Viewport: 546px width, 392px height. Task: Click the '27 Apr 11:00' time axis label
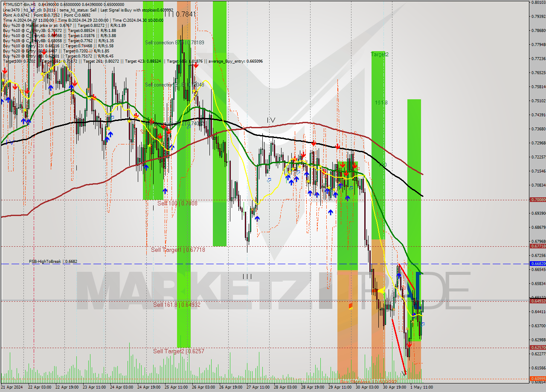tap(258, 388)
